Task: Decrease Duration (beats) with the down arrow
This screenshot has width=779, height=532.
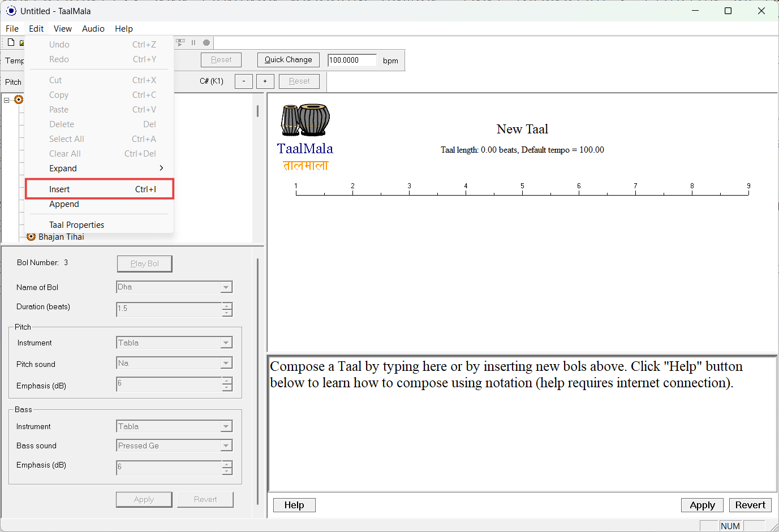Action: click(x=227, y=313)
